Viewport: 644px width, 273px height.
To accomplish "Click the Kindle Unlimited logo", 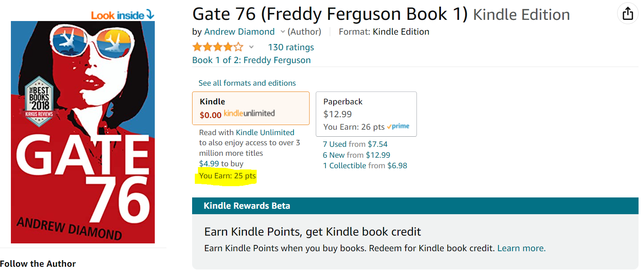I will click(x=249, y=113).
